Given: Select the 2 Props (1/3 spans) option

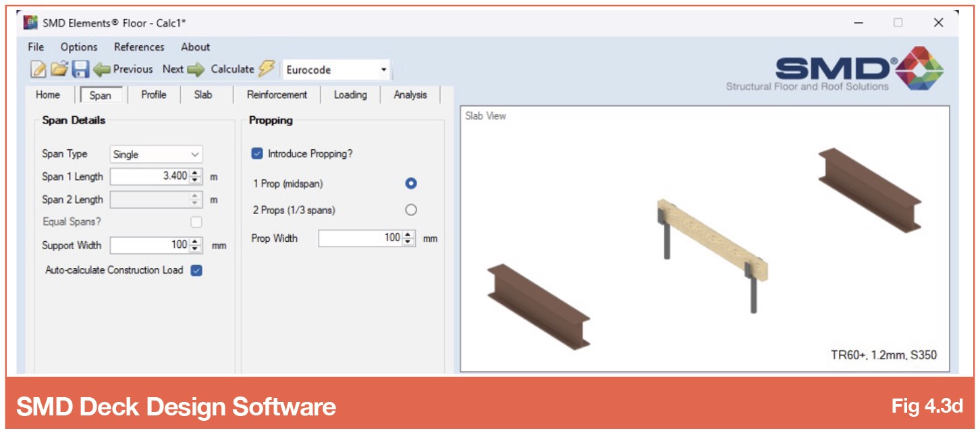Looking at the screenshot, I should tap(411, 210).
